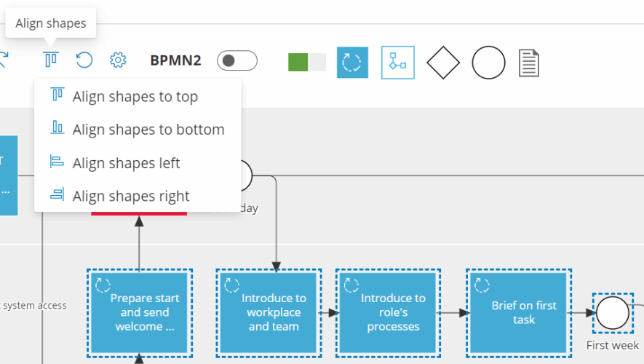Toggle the BPMN2 switch

237,60
